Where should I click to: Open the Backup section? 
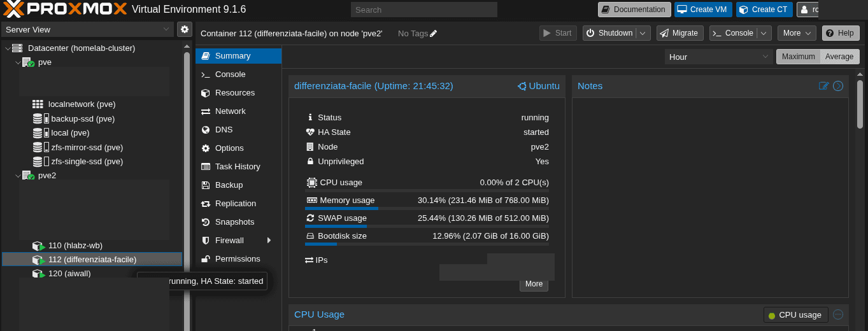(239, 185)
